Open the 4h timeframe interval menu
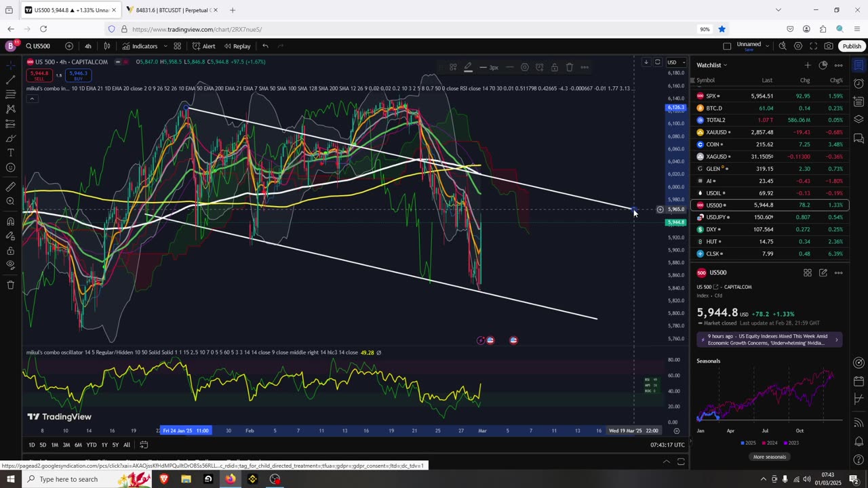This screenshot has width=868, height=488. click(88, 46)
